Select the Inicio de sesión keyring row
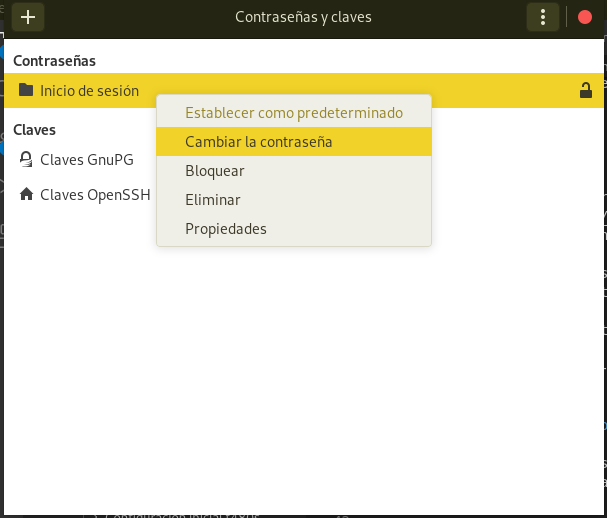The image size is (607, 518). coord(89,91)
